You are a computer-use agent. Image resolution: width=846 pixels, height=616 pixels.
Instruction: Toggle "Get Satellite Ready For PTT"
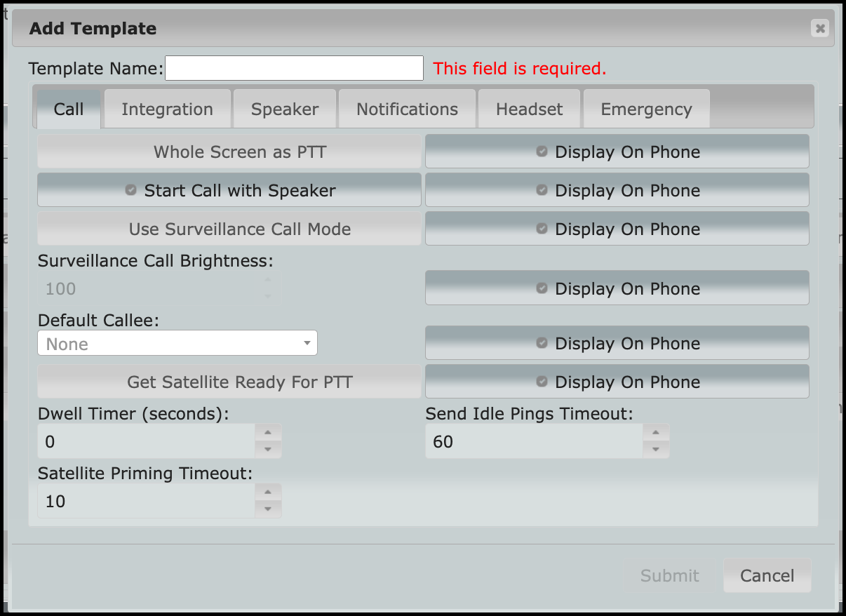click(229, 381)
